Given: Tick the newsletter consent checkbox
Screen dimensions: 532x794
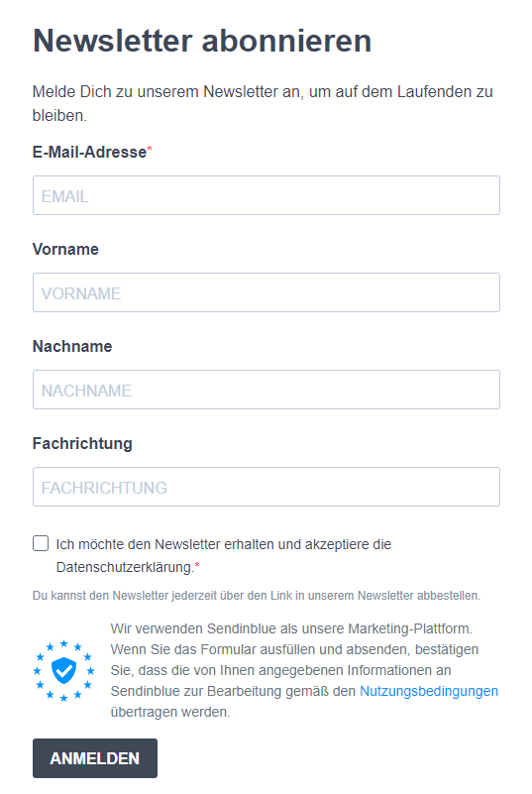Looking at the screenshot, I should pyautogui.click(x=41, y=543).
